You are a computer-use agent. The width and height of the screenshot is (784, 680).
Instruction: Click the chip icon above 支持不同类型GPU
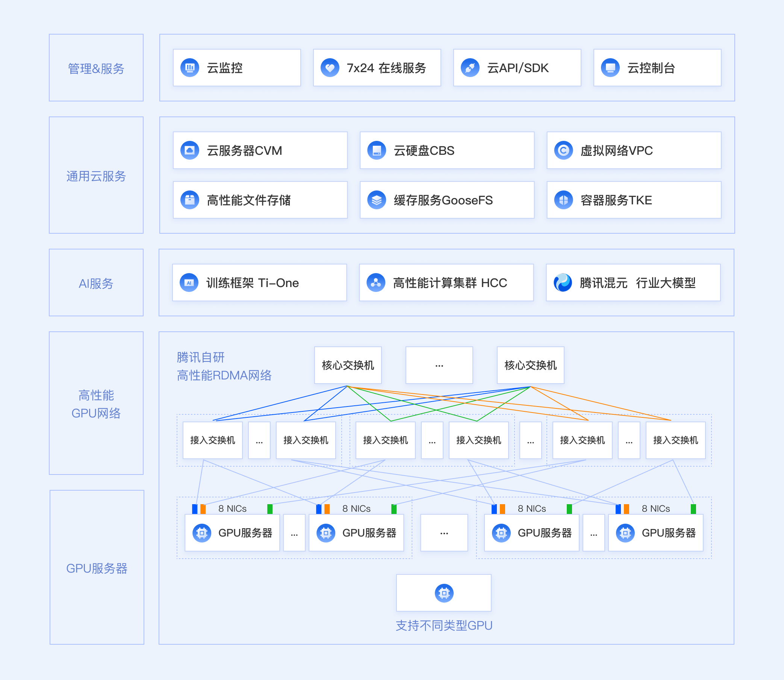[x=443, y=592]
